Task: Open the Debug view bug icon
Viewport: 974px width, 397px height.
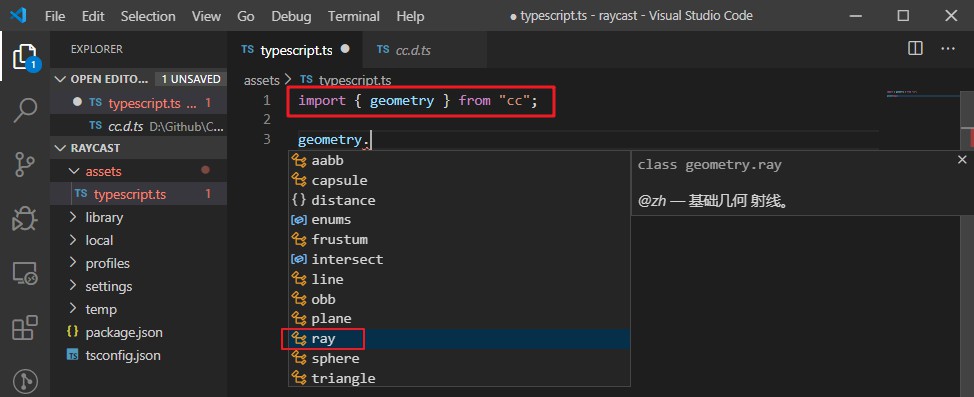Action: pyautogui.click(x=25, y=219)
